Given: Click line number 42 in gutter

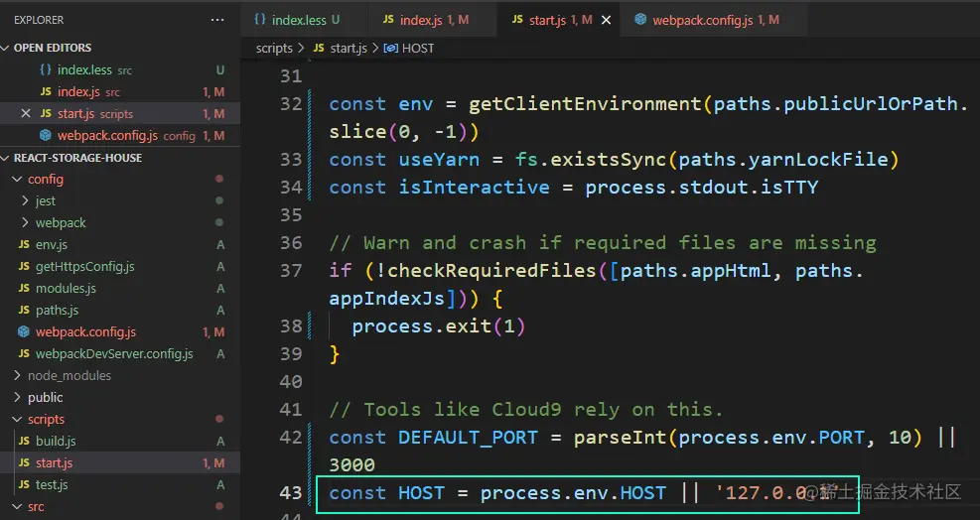Looking at the screenshot, I should point(291,438).
